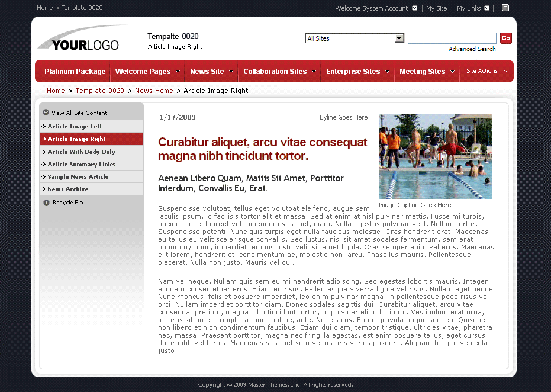Open Article With Body Only in sidebar
Image resolution: width=551 pixels, height=392 pixels.
(x=81, y=152)
